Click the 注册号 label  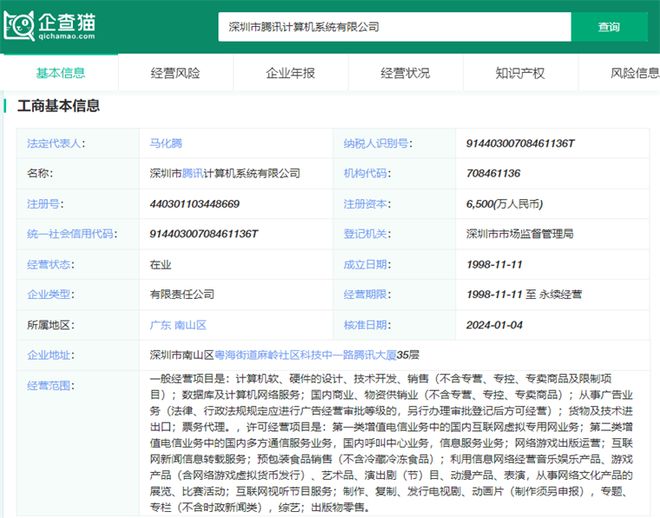(x=45, y=204)
